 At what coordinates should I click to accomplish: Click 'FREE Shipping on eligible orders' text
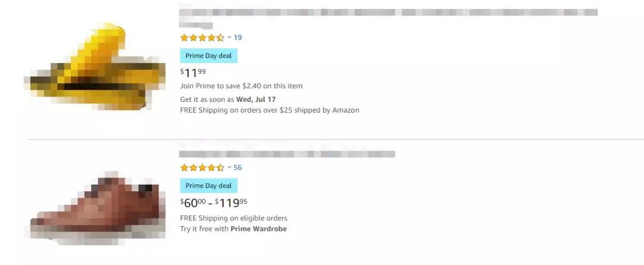[234, 218]
